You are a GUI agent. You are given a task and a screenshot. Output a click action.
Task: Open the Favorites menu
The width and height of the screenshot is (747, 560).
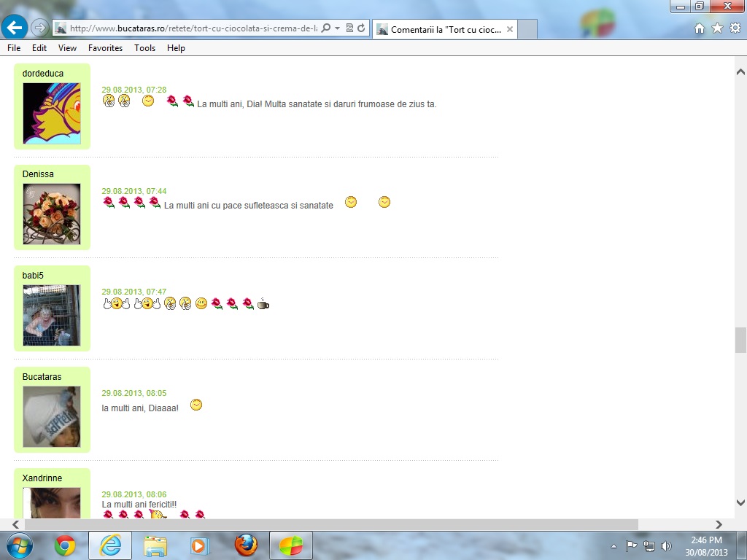105,48
